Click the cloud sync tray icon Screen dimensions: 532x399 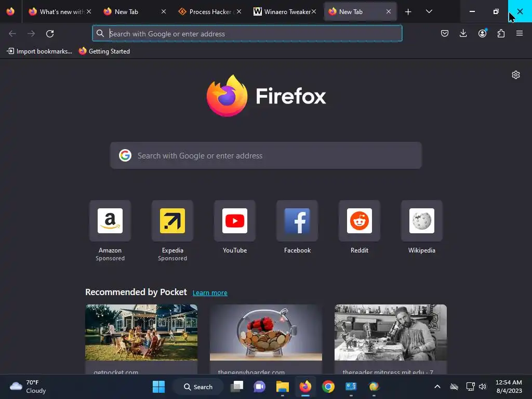click(x=454, y=387)
